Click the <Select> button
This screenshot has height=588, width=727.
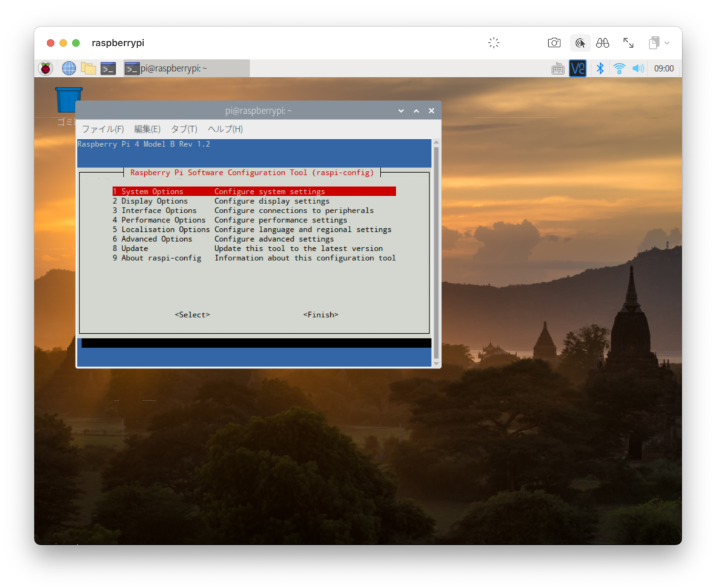point(192,315)
